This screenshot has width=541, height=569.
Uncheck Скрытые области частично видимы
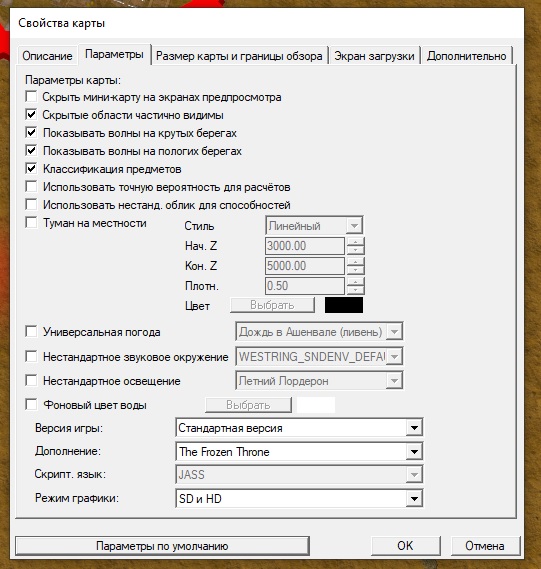point(31,115)
